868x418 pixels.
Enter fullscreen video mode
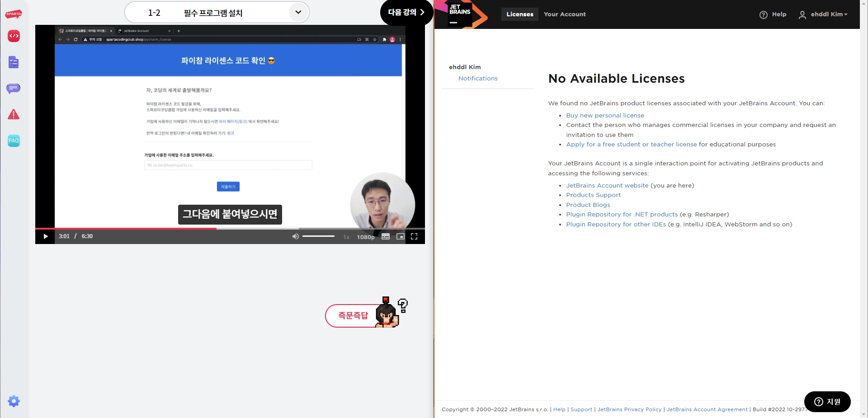point(414,236)
